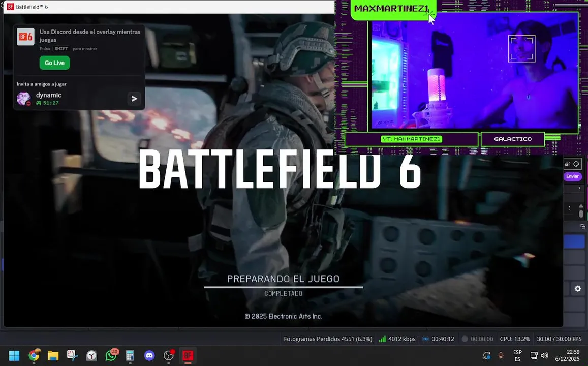588x366 pixels.
Task: Open celebration emote icon in chat
Action: (567, 164)
